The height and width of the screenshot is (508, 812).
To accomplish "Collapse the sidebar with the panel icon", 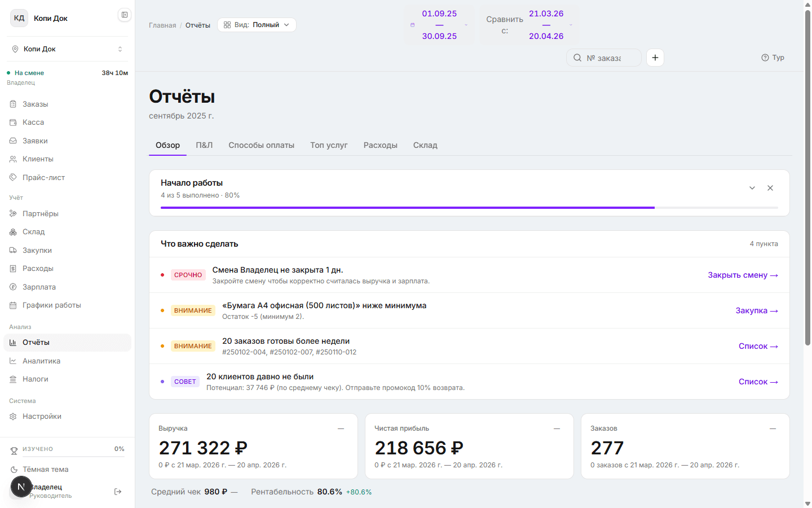I will (x=125, y=15).
